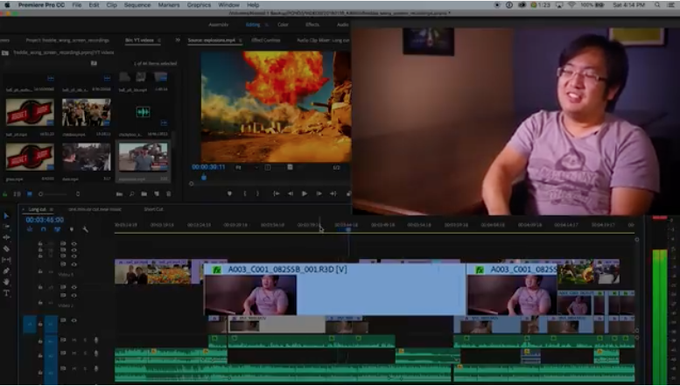Open the Window menu
680x386 pixels.
[x=229, y=5]
